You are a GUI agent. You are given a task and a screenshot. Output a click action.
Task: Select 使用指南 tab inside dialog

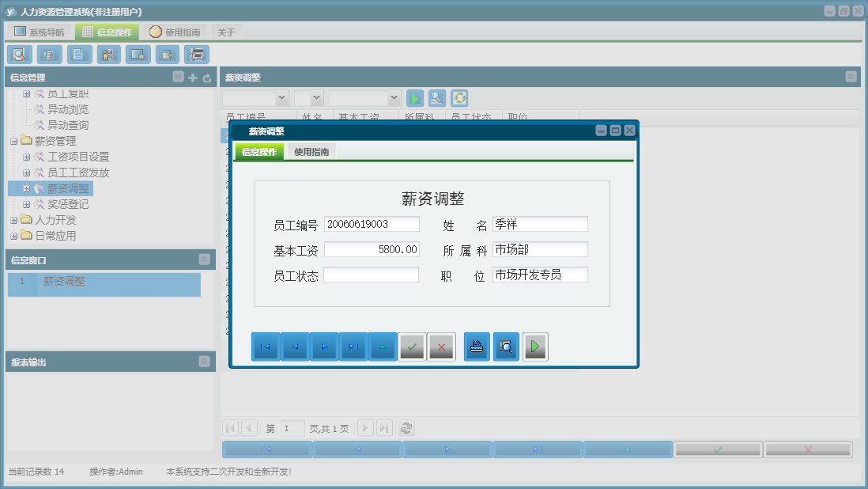pyautogui.click(x=311, y=152)
